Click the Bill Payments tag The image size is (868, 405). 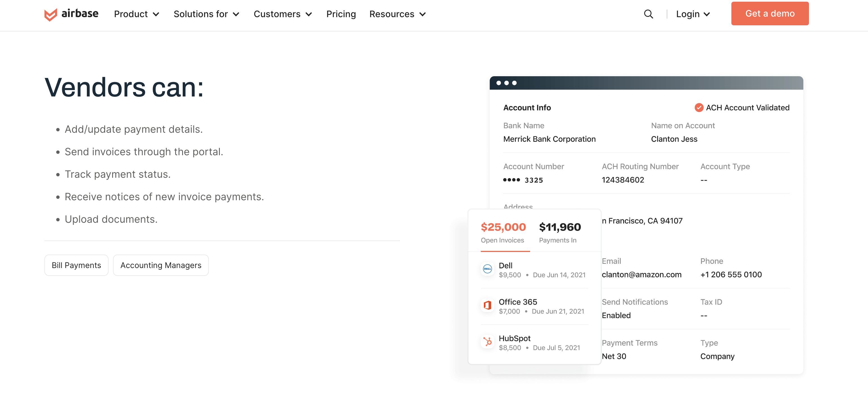point(76,265)
